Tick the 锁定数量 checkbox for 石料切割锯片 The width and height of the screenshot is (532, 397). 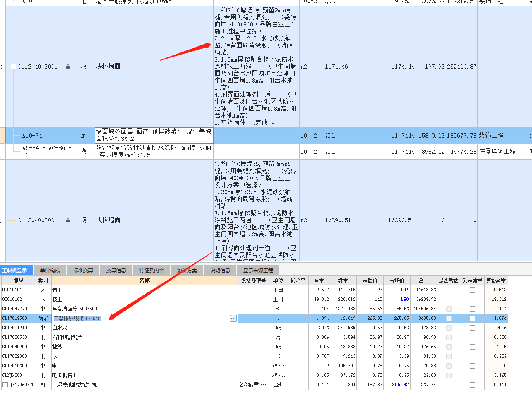click(473, 338)
